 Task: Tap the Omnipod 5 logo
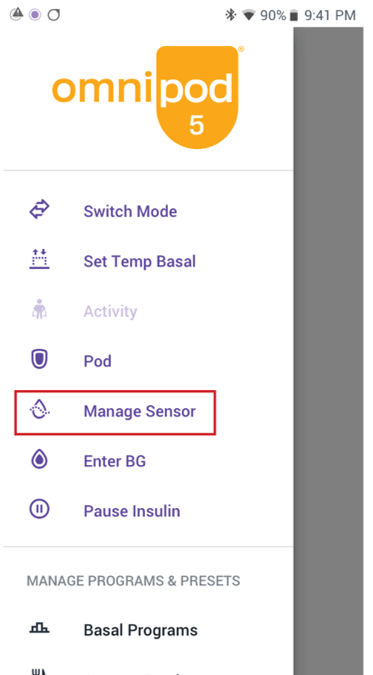tap(148, 97)
